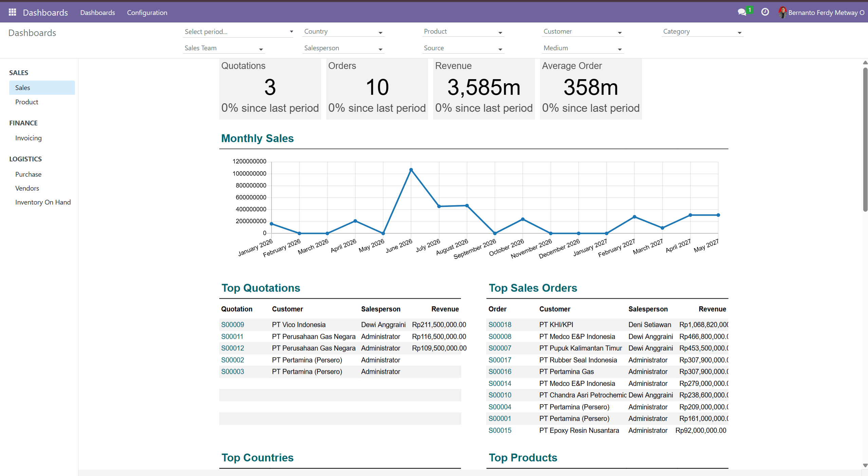868x476 pixels.
Task: Click the vertical scrollbar thumb
Action: tap(865, 139)
